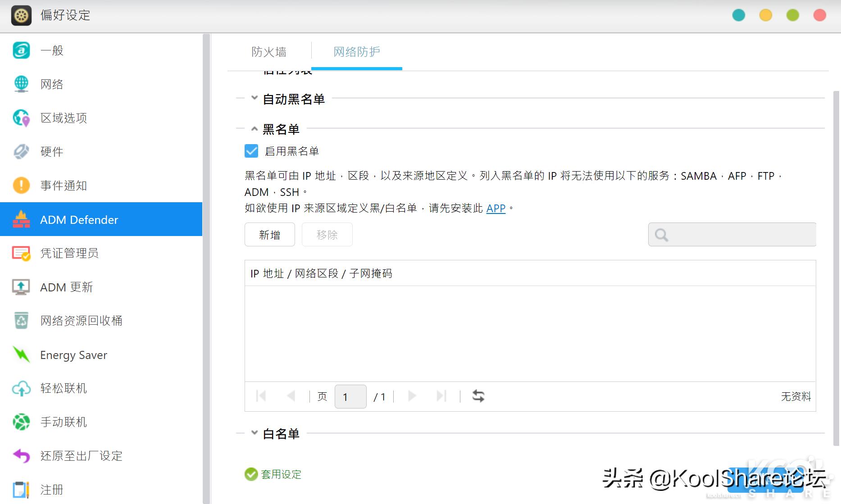Screen dimensions: 841x504
Task: Select the 硬件 (Hardware) sidebar icon
Action: pos(21,152)
